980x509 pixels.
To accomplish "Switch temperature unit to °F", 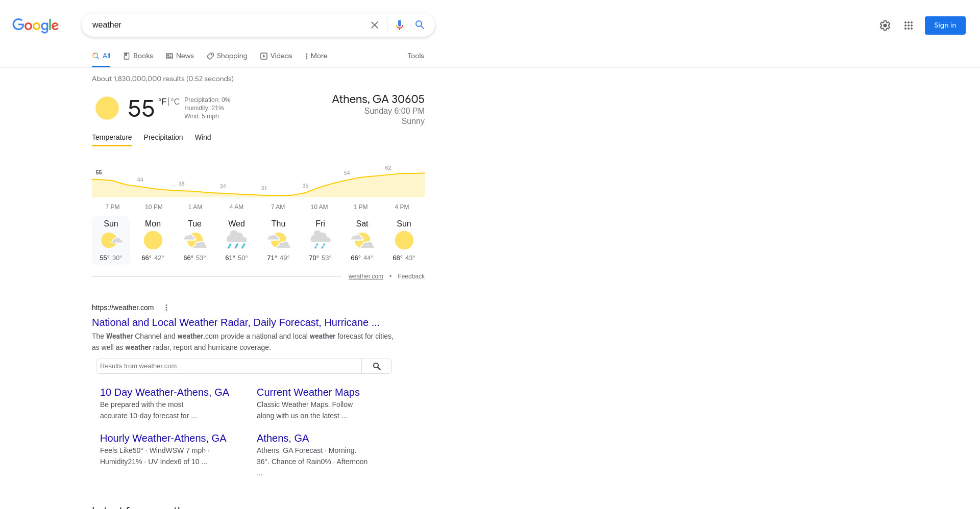I will pos(162,101).
